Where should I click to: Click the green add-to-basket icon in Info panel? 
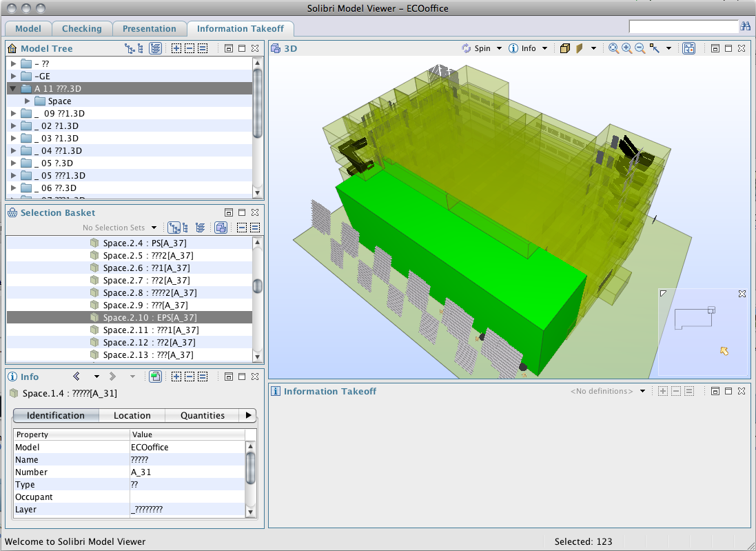pos(155,376)
